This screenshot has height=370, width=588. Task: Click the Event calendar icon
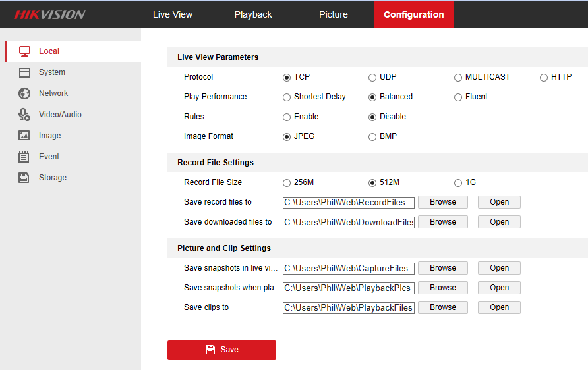(x=24, y=157)
